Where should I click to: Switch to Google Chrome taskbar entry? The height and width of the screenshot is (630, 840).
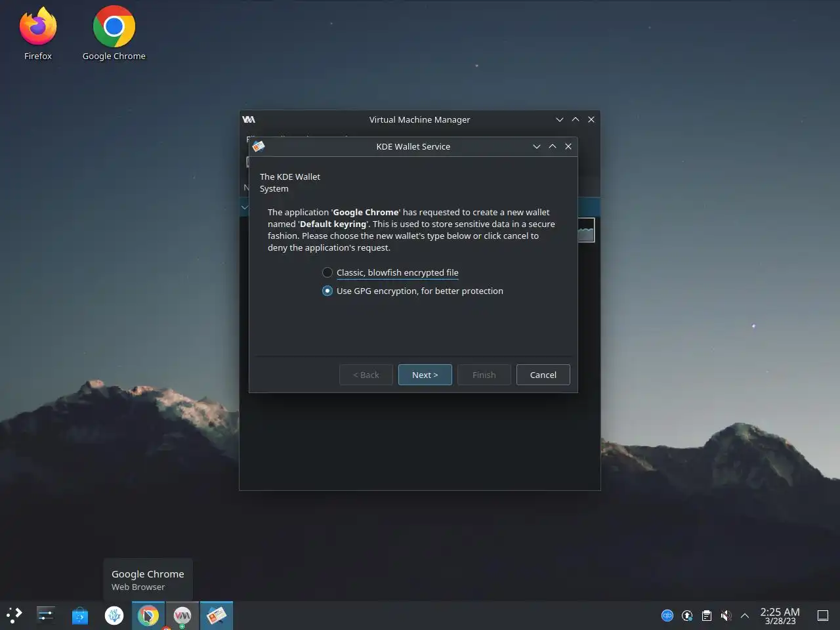coord(148,616)
